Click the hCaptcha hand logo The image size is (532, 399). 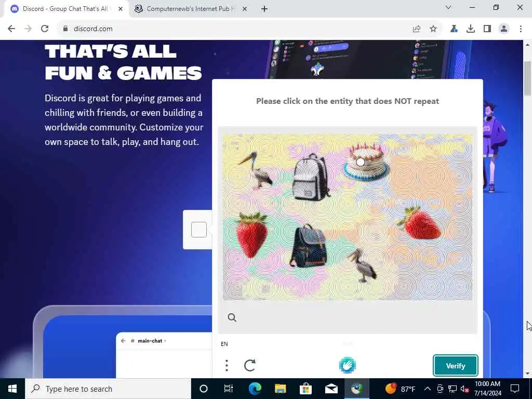point(347,365)
